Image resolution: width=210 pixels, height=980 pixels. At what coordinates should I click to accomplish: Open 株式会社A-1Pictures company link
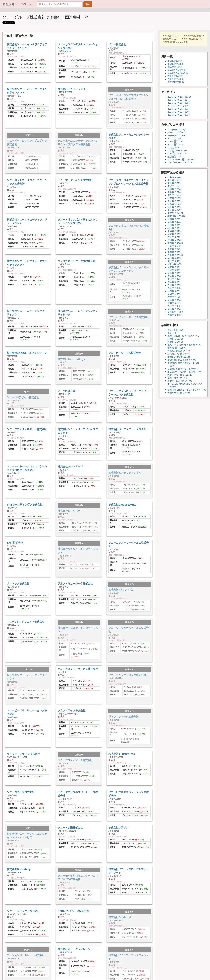[122, 754]
